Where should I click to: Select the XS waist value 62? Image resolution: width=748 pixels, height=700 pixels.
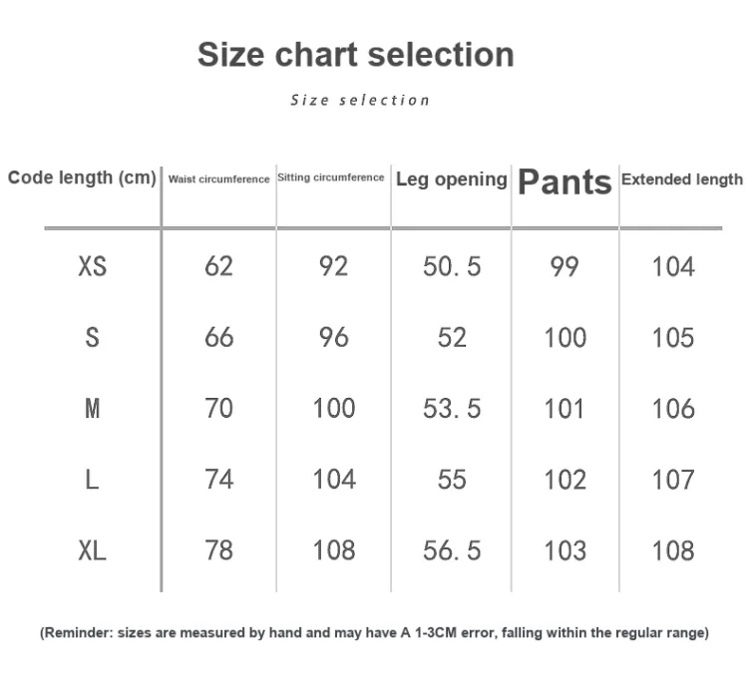[x=219, y=266]
